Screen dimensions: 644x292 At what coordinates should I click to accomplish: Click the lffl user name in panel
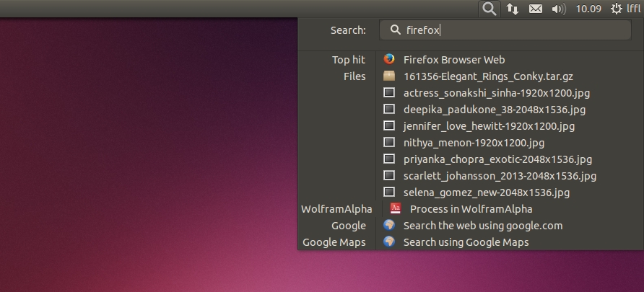[x=633, y=9]
